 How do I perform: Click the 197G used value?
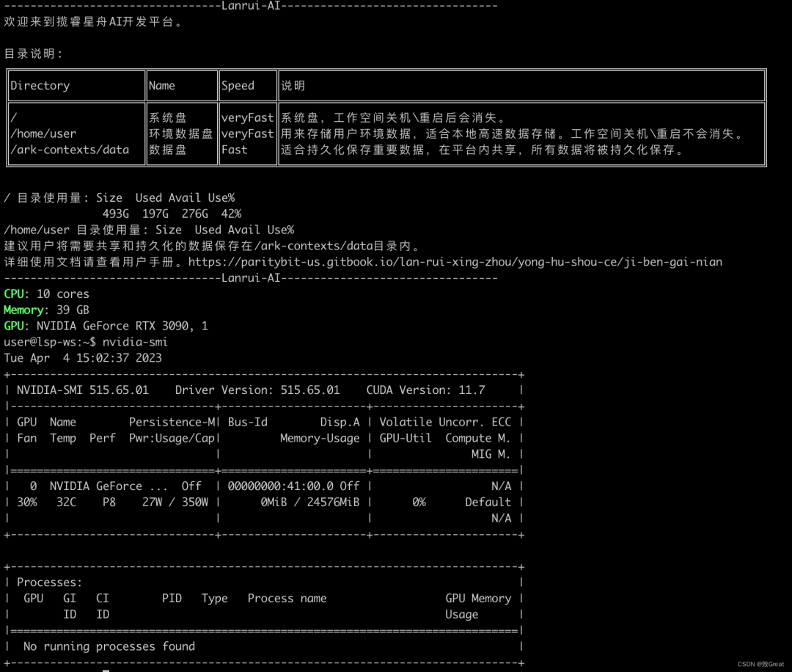click(x=155, y=213)
